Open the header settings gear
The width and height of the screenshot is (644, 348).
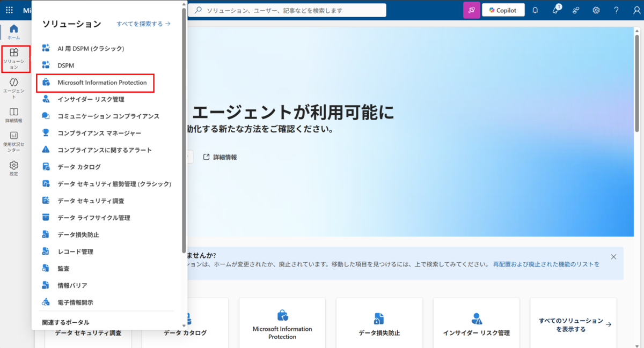click(596, 10)
